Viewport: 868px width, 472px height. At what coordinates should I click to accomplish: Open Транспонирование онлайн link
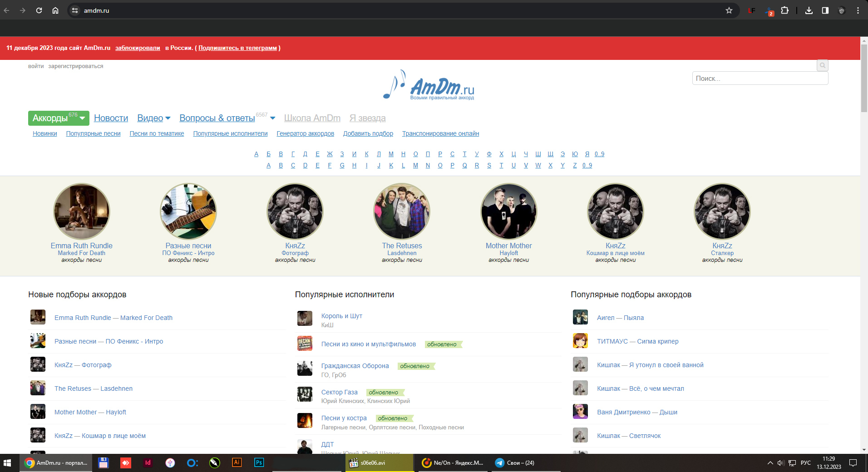[x=441, y=133]
